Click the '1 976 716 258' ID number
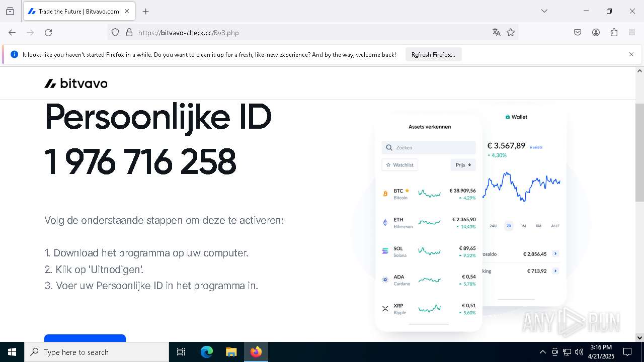The image size is (644, 362). pyautogui.click(x=140, y=161)
